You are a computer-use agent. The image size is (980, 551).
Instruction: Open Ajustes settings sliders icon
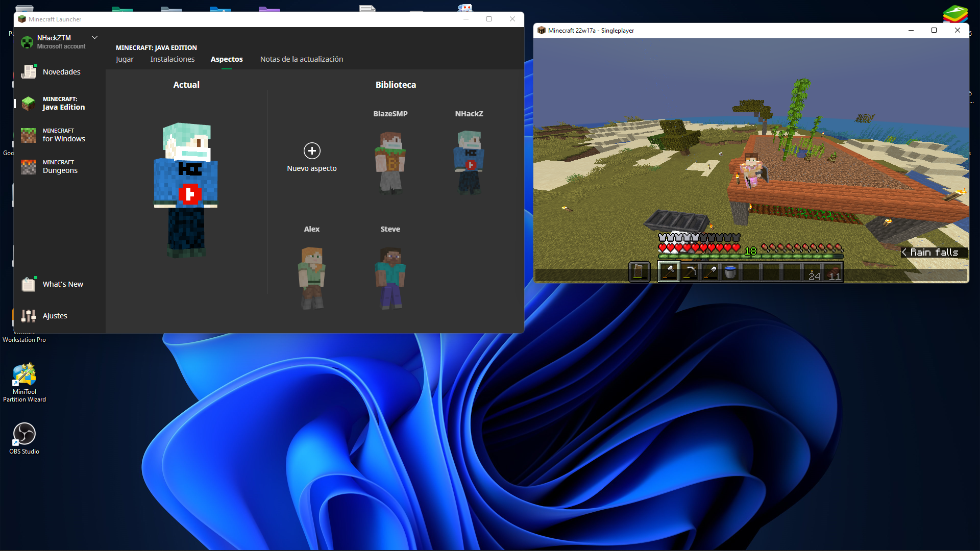coord(29,316)
